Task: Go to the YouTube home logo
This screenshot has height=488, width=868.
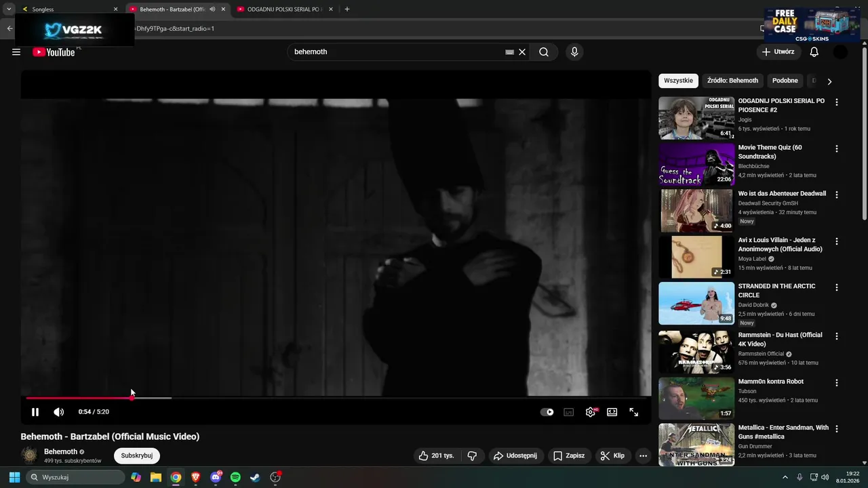Action: click(x=54, y=52)
